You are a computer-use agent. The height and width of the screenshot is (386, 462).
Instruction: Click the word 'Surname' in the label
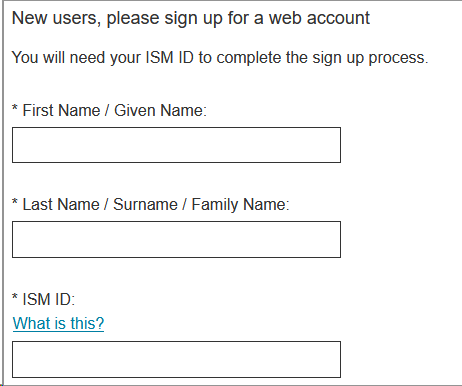tap(145, 204)
